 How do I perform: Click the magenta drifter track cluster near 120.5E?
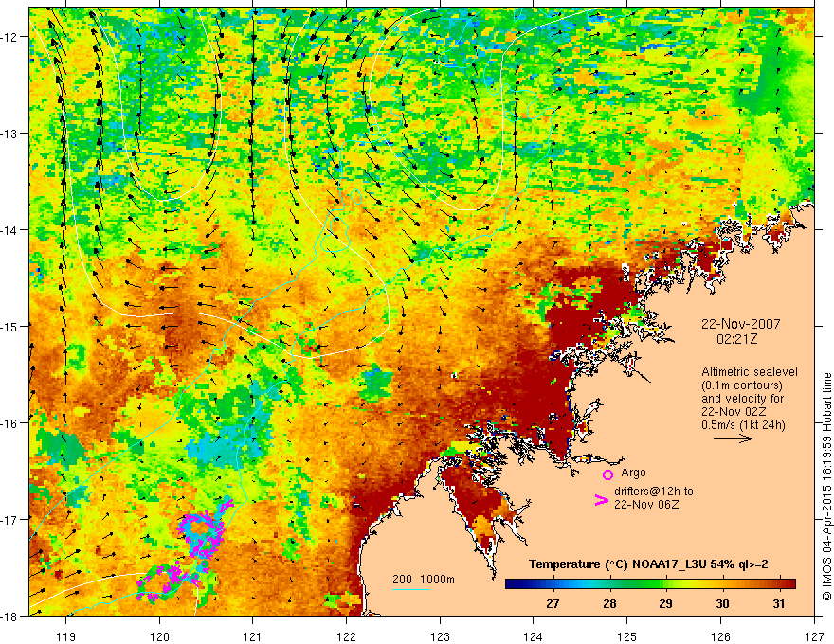[x=201, y=534]
